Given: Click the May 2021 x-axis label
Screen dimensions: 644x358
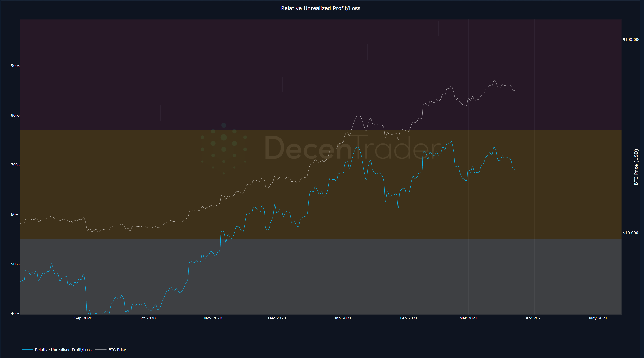Looking at the screenshot, I should coord(598,318).
